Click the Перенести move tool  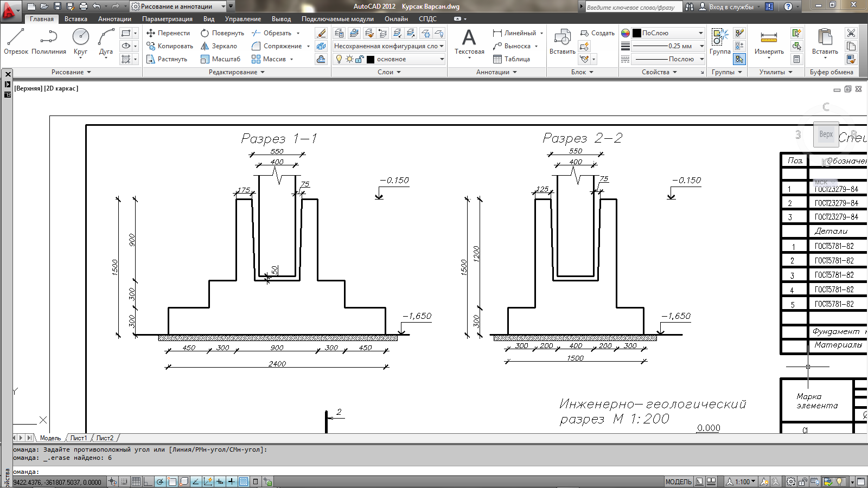168,33
